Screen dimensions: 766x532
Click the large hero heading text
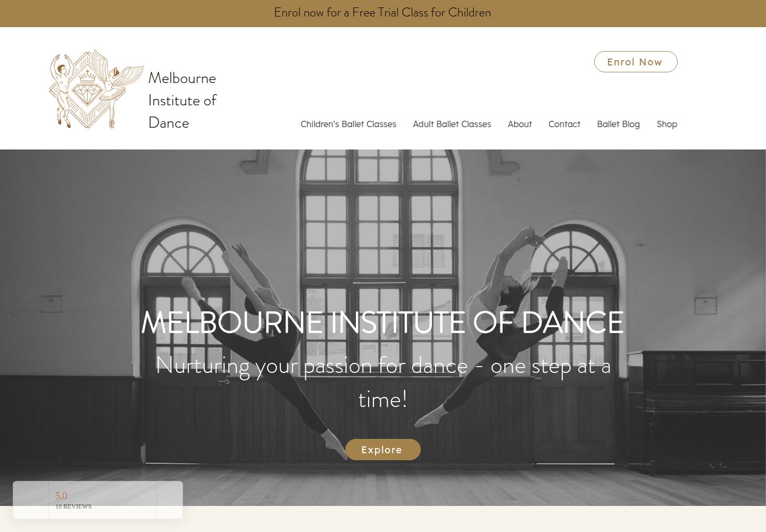382,322
